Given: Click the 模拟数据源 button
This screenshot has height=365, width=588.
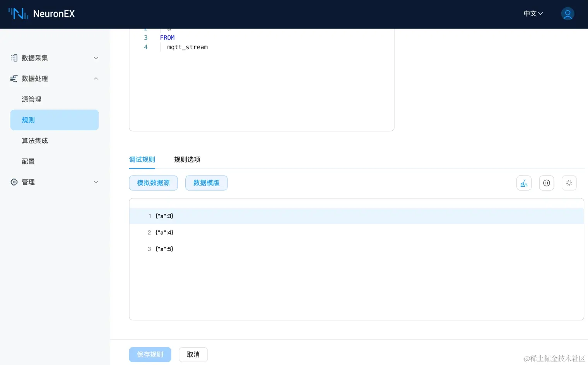Looking at the screenshot, I should click(153, 183).
